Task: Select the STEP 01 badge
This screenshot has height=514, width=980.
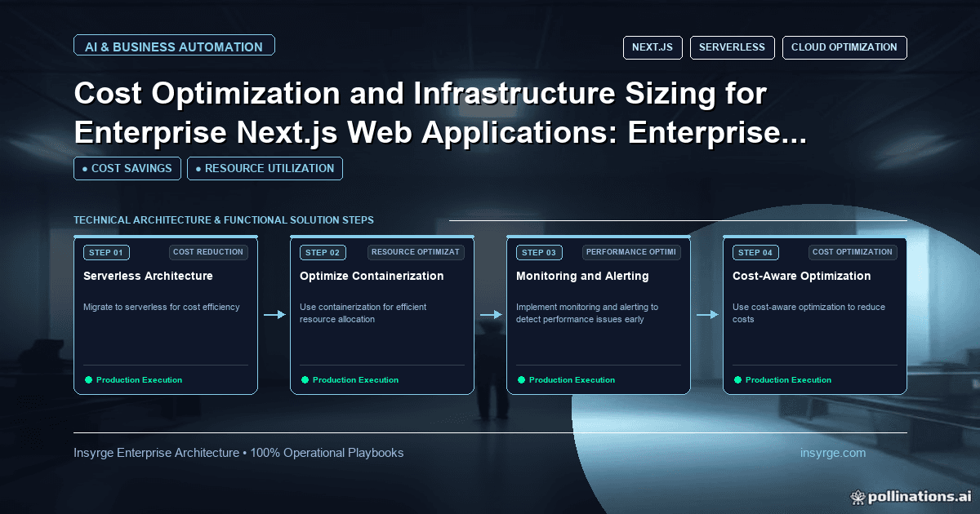Action: coord(106,252)
